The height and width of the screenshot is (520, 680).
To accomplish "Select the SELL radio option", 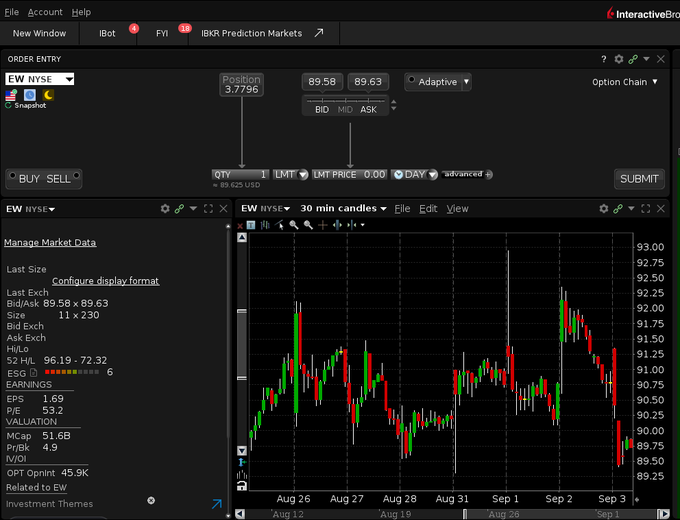I will click(77, 176).
